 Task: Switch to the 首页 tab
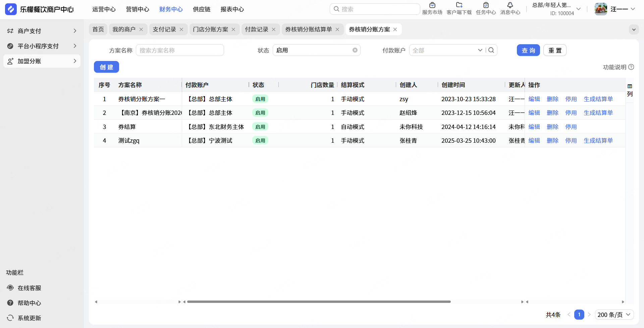[x=98, y=29]
